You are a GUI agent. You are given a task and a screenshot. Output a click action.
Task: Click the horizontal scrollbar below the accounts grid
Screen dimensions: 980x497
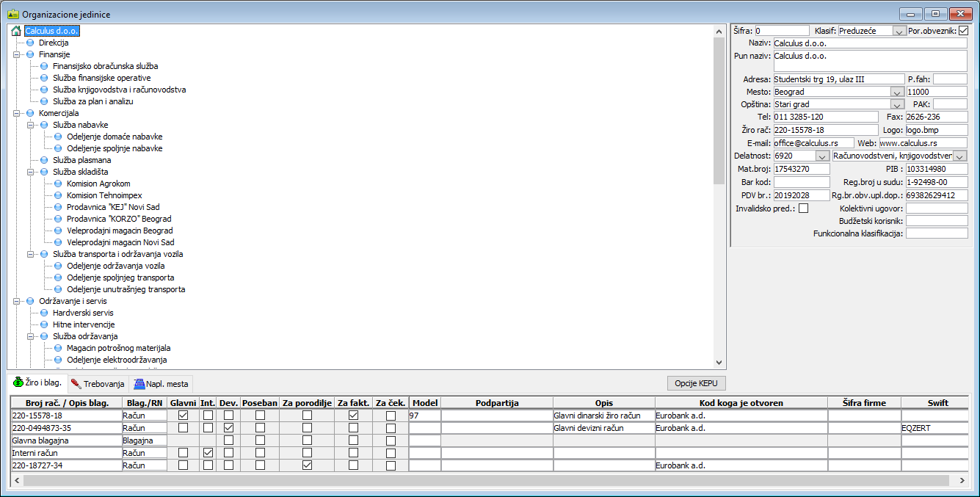484,480
